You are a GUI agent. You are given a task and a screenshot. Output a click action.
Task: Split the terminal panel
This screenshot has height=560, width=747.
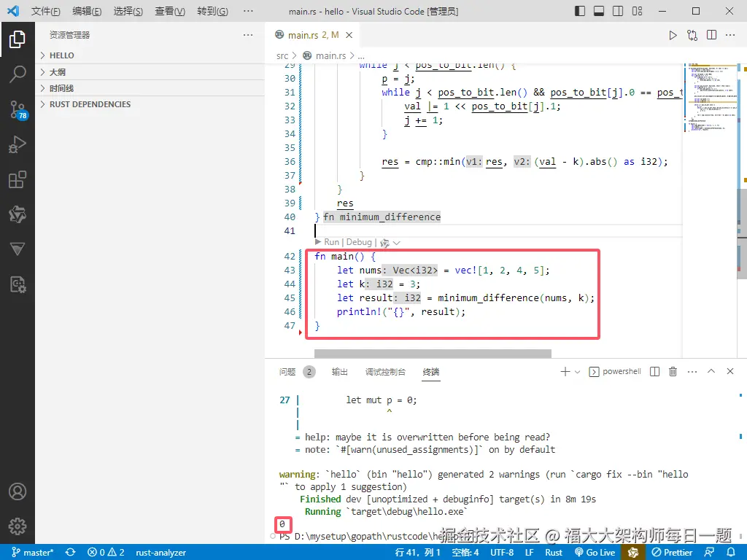654,371
